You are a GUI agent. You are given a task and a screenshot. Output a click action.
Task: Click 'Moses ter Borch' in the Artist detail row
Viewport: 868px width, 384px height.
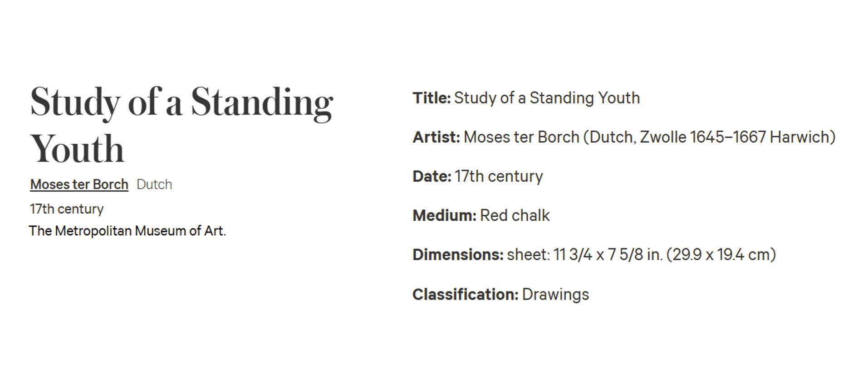coord(521,137)
